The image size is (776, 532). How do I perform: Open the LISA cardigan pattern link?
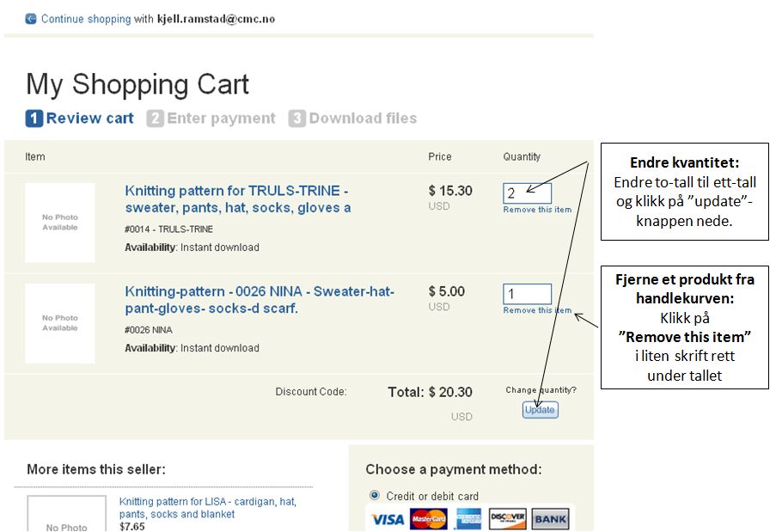click(x=207, y=508)
